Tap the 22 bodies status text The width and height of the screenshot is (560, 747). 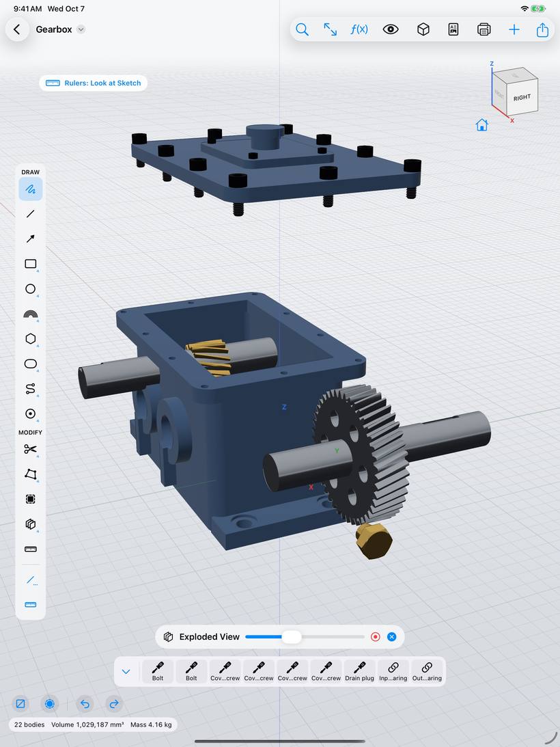[x=29, y=724]
